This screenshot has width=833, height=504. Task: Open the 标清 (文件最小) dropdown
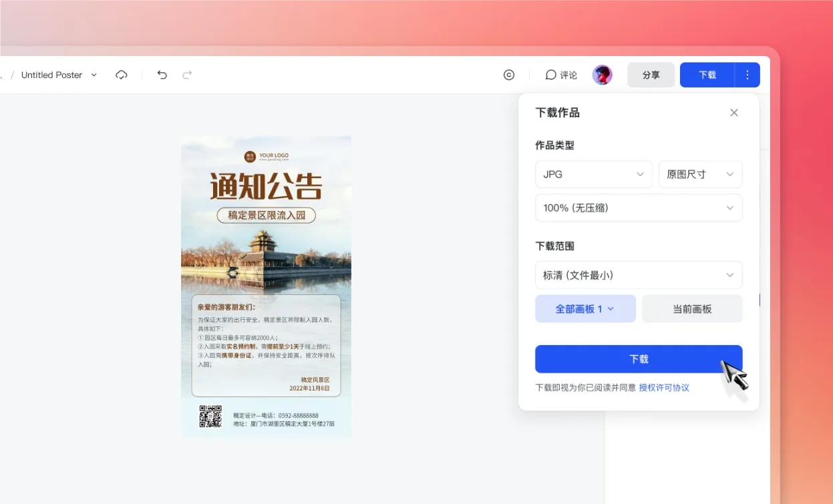tap(639, 275)
